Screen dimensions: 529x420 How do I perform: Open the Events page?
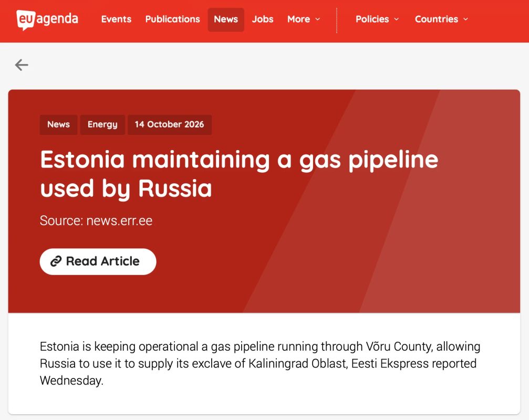[117, 19]
